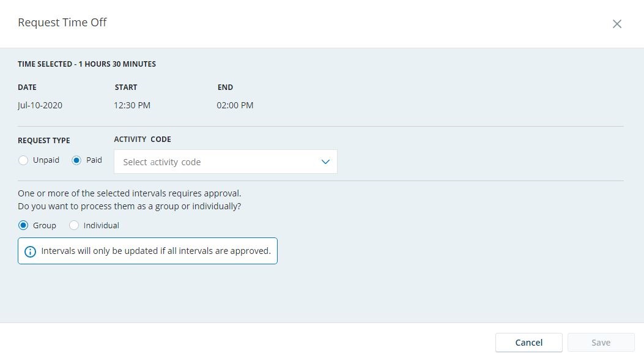Cancel the time off request
The image size is (644, 361).
click(528, 343)
